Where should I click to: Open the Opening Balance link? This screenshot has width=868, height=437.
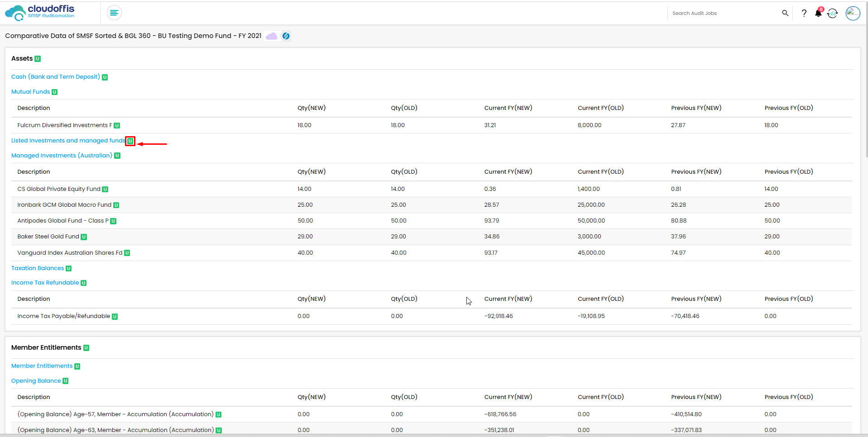(x=36, y=381)
